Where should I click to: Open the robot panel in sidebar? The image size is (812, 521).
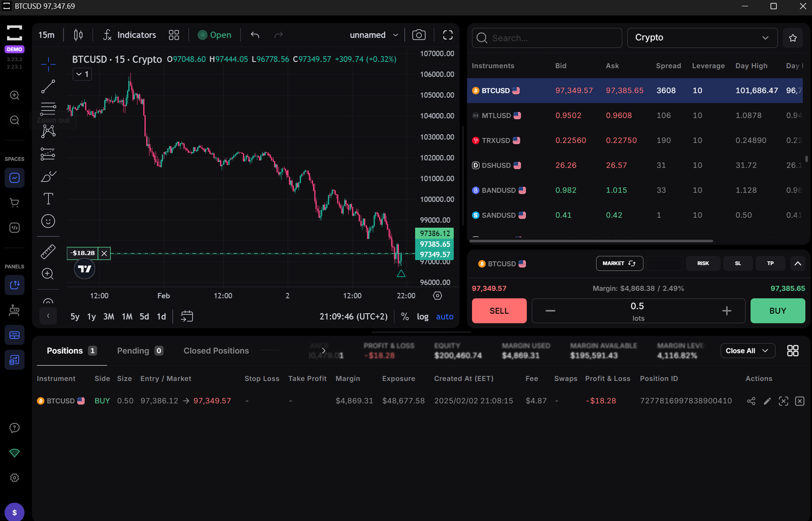(15, 310)
